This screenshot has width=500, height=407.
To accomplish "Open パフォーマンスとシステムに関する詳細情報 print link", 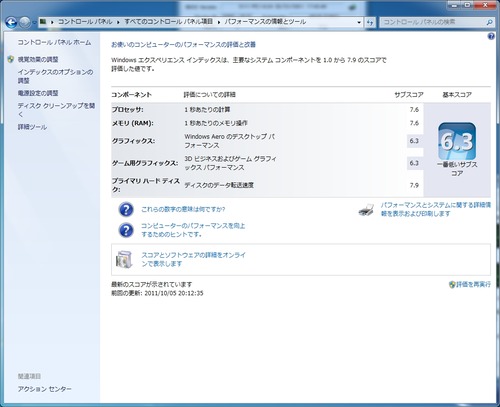I will point(436,209).
